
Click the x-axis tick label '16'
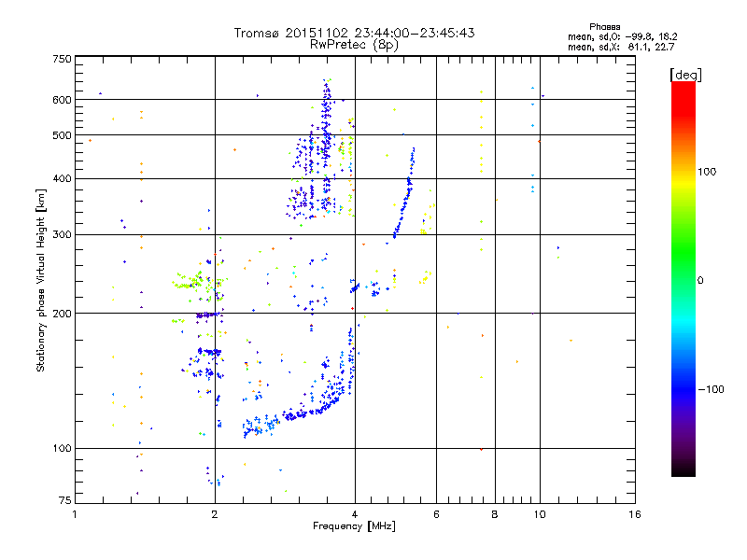click(635, 514)
